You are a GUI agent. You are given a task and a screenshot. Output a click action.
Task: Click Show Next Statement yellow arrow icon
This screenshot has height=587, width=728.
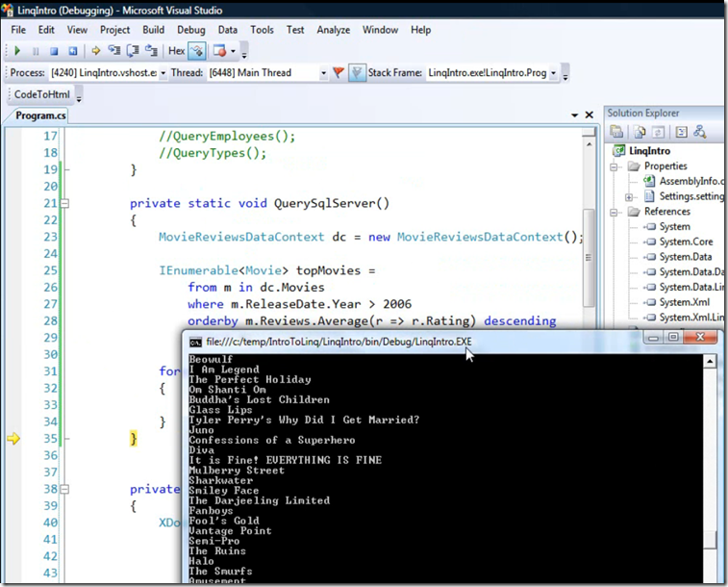pos(96,51)
